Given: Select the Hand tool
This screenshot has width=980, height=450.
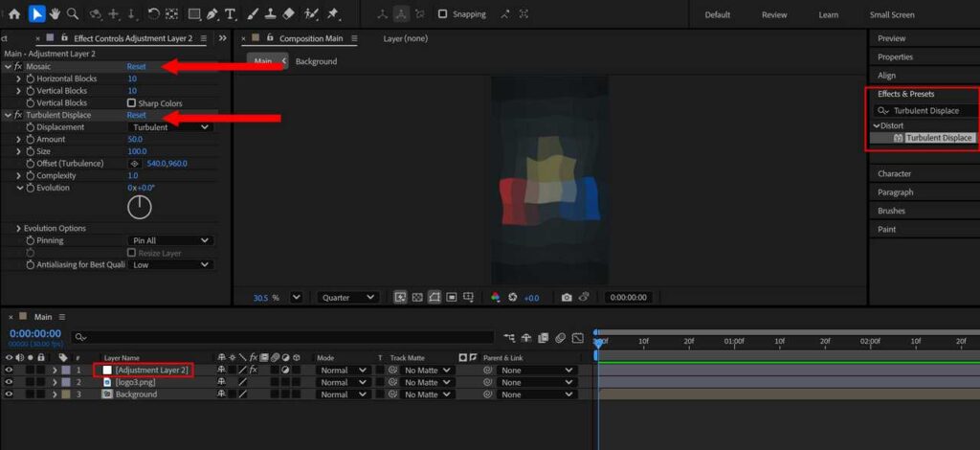Looking at the screenshot, I should [x=55, y=13].
